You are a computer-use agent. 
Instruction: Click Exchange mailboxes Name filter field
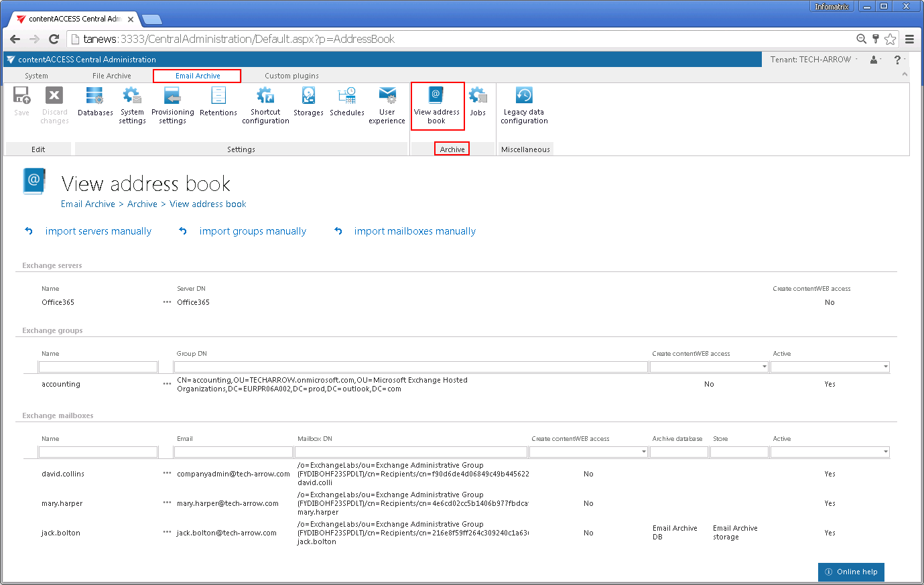[x=98, y=452]
